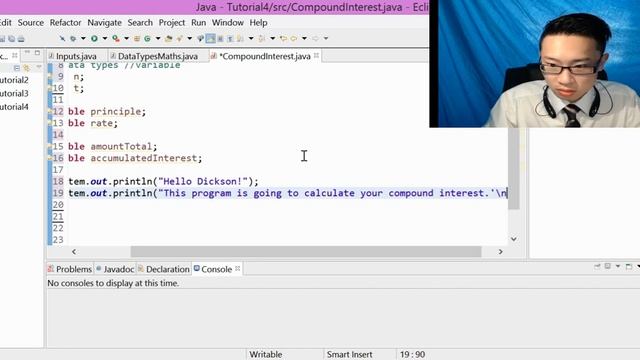Click the editor vertical scrollbar down arrow
Image resolution: width=640 pixels, height=360 pixels.
coord(514,239)
